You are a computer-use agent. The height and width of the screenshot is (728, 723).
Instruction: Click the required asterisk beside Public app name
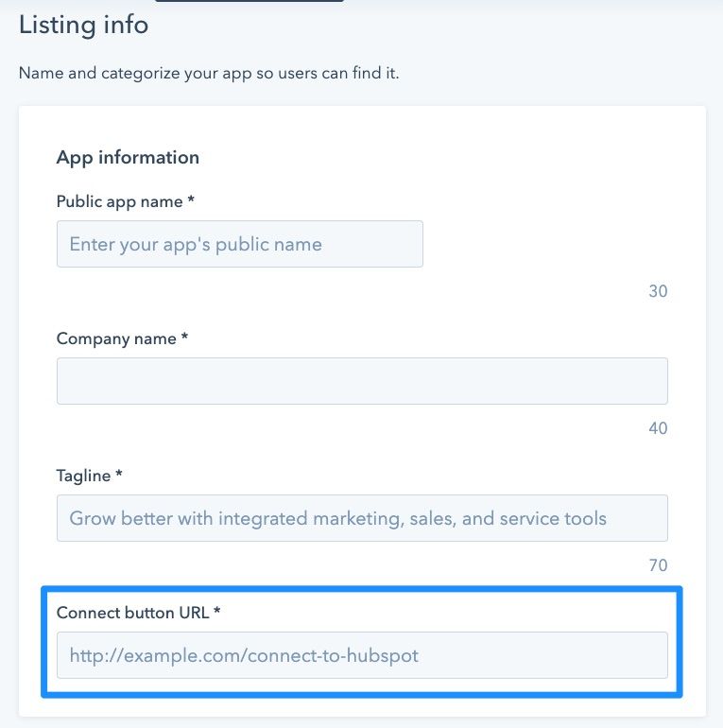tap(191, 199)
